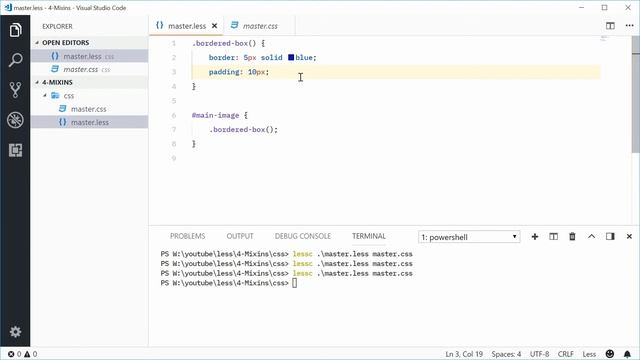The height and width of the screenshot is (360, 640).
Task: Open the powershell terminal selector dropdown
Action: tap(469, 237)
